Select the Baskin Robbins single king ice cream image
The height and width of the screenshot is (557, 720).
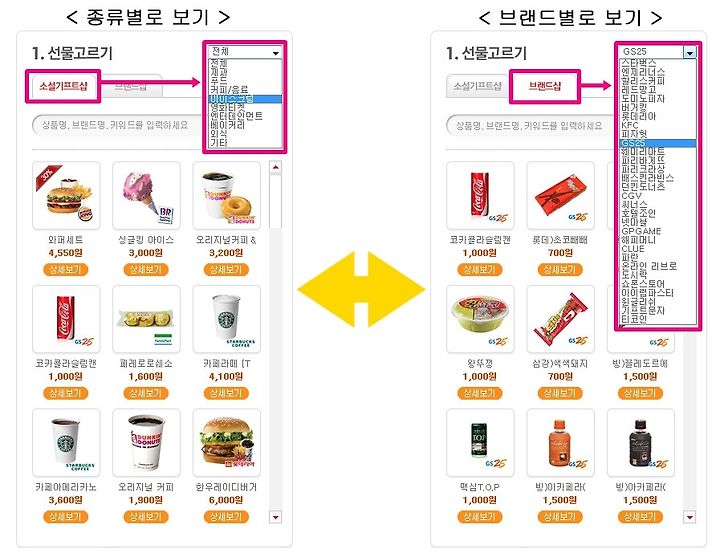click(x=146, y=195)
